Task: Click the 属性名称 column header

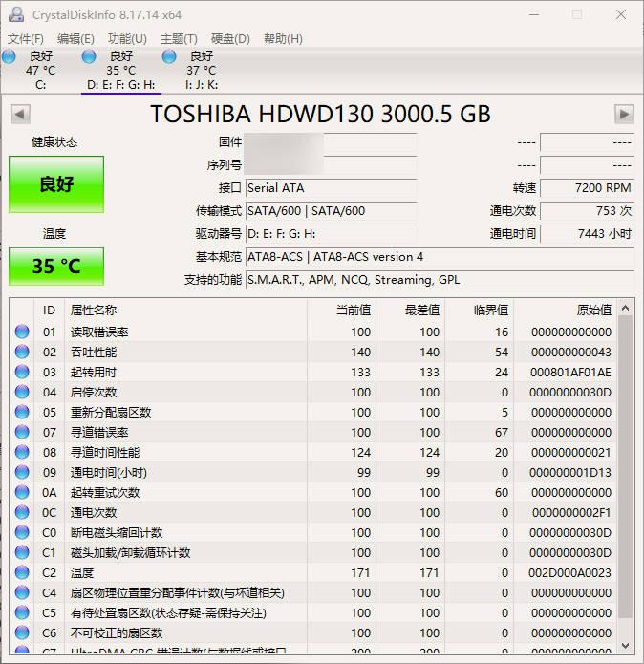Action: (x=185, y=311)
